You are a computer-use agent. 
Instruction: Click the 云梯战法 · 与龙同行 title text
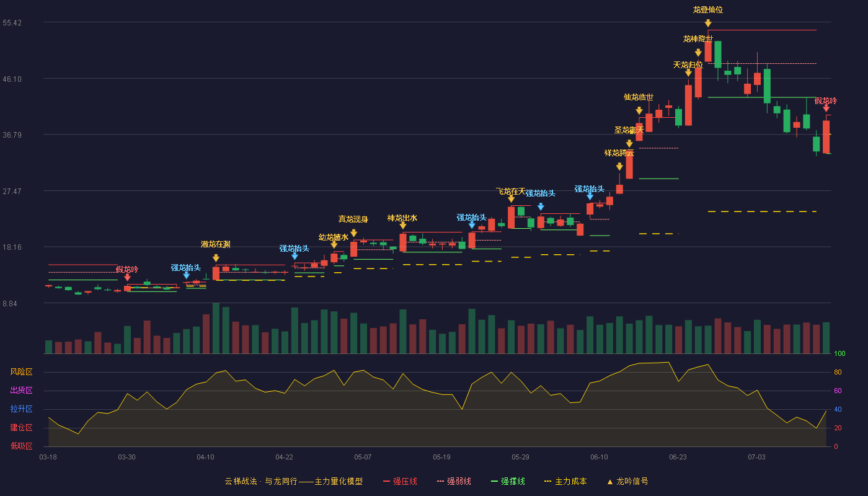261,481
